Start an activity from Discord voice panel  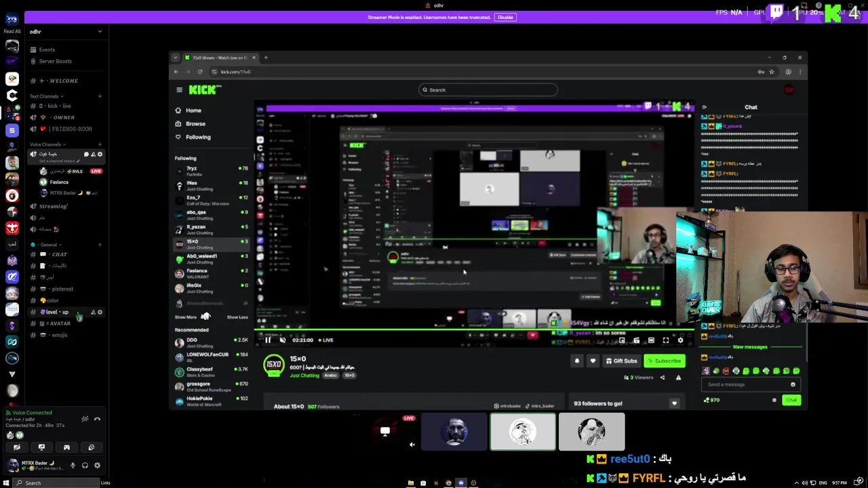[x=66, y=447]
